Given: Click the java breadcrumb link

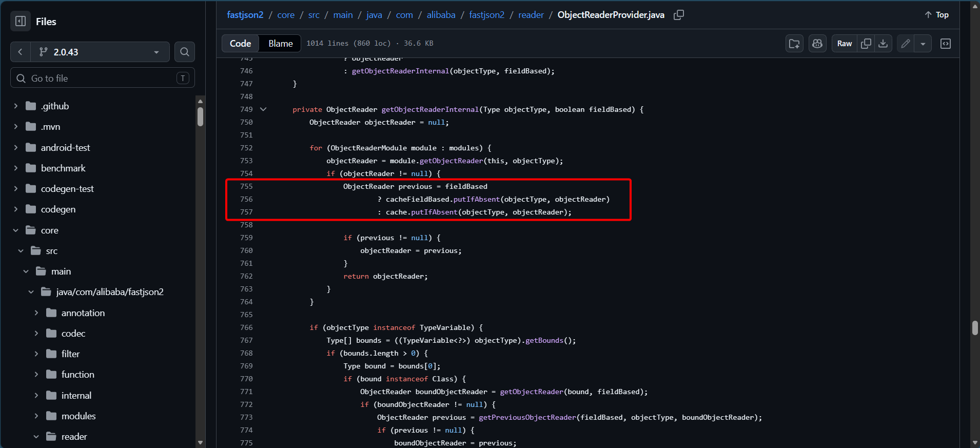Looking at the screenshot, I should [x=374, y=15].
